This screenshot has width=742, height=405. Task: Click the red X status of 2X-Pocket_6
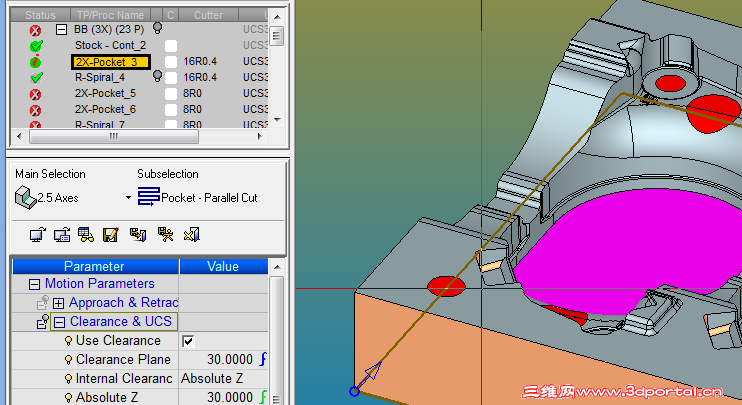[35, 110]
